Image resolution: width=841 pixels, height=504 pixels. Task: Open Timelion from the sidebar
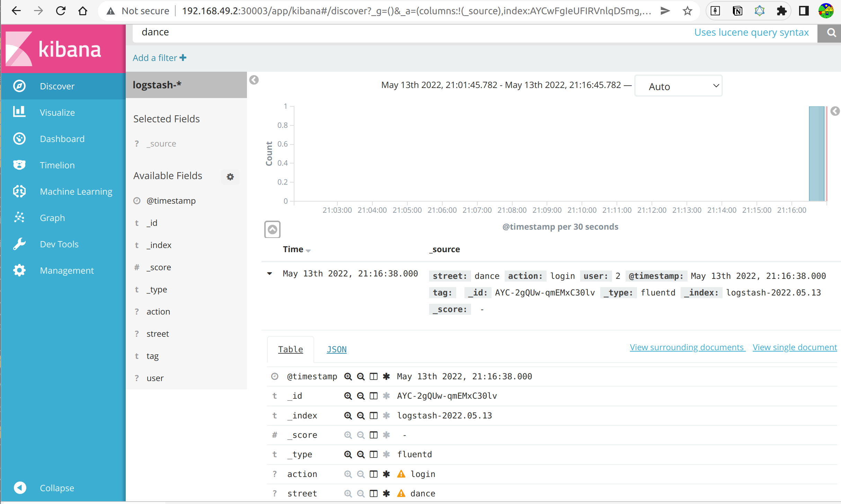(x=57, y=165)
